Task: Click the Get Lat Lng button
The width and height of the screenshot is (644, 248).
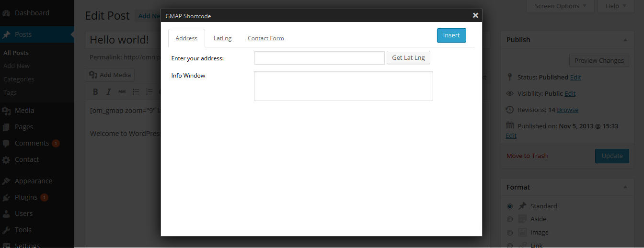Action: point(408,58)
